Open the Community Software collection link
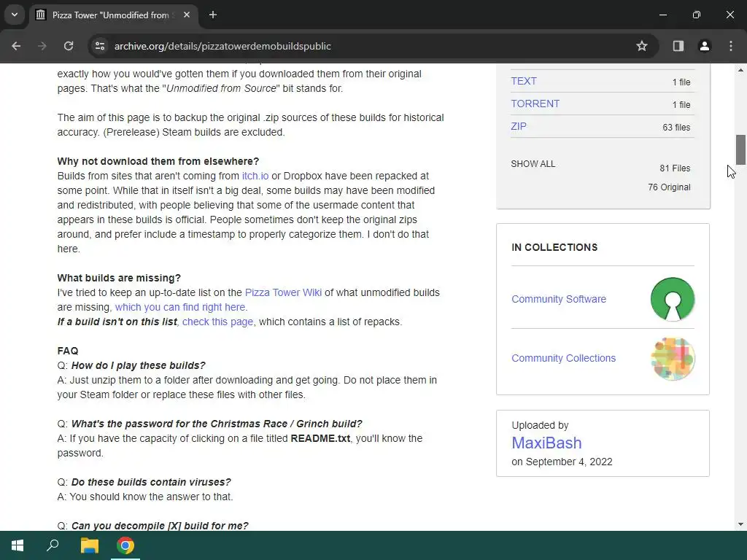This screenshot has width=747, height=560. point(559,299)
